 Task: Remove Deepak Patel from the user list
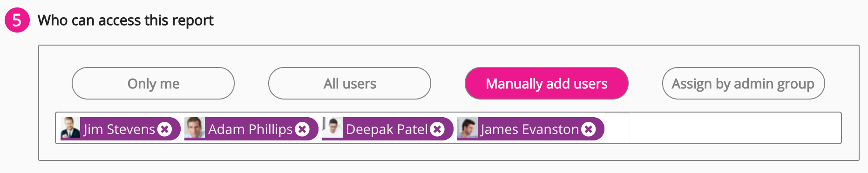coord(437,129)
